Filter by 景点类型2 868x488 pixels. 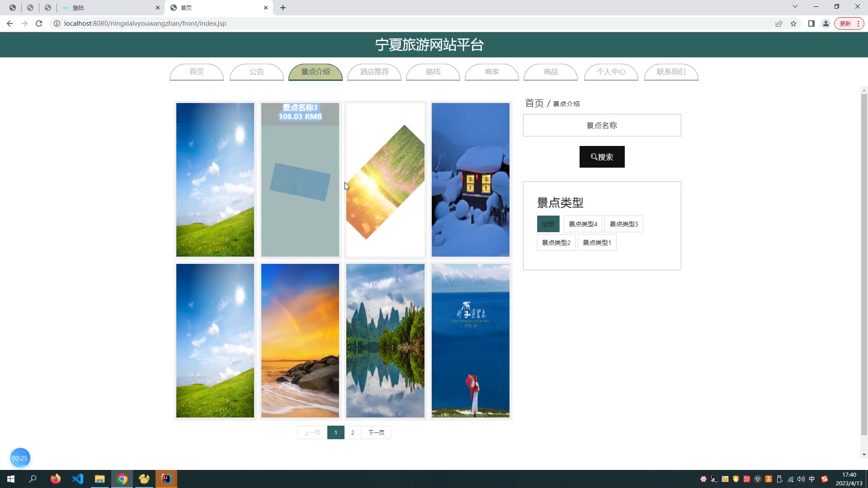tap(556, 243)
